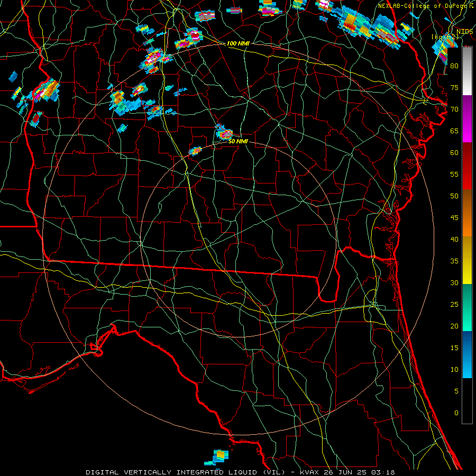
Task: Select the yellow segment of the color scale
Action: click(467, 260)
